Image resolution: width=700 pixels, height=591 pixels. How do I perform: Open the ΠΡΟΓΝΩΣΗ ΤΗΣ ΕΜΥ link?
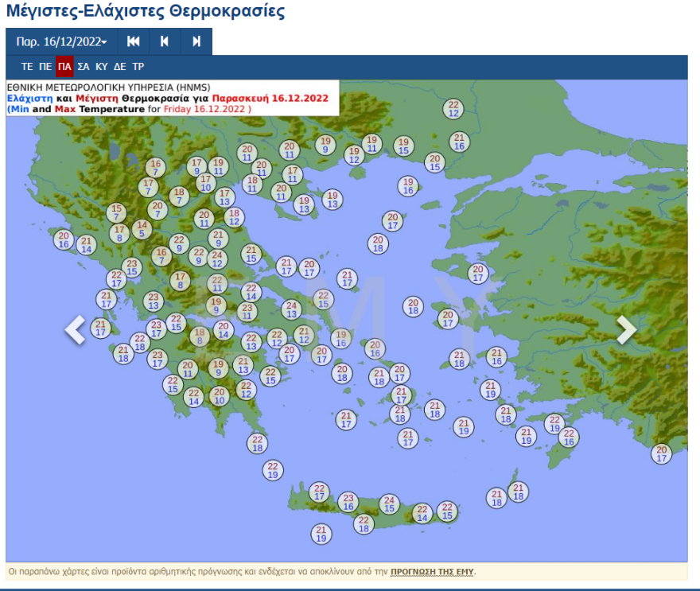[432, 571]
